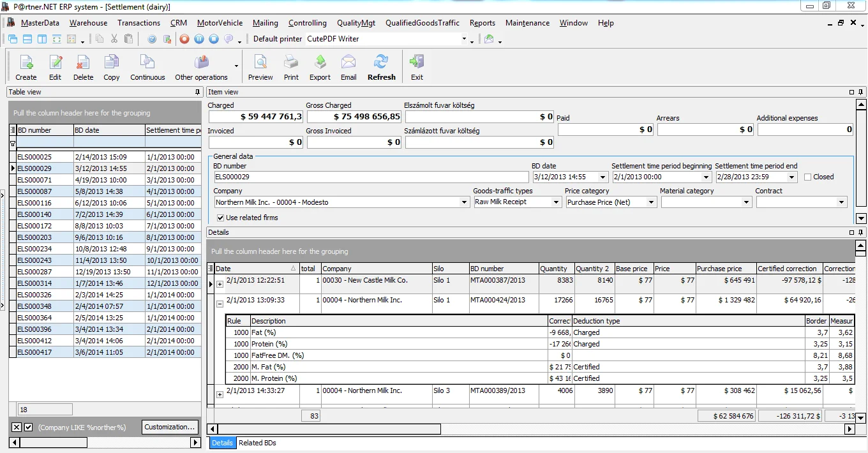The width and height of the screenshot is (868, 453).
Task: Expand the New Castle Milk Co. row
Action: point(220,284)
